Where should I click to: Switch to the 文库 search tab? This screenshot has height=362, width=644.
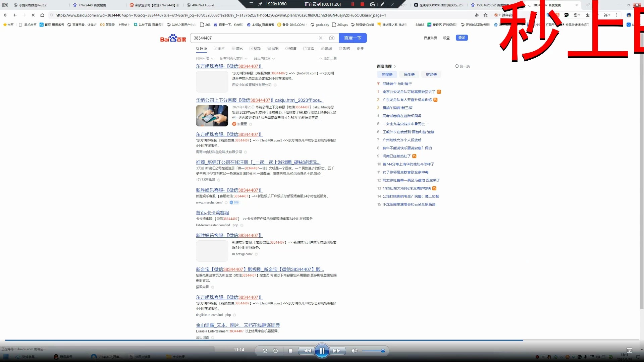pos(309,49)
